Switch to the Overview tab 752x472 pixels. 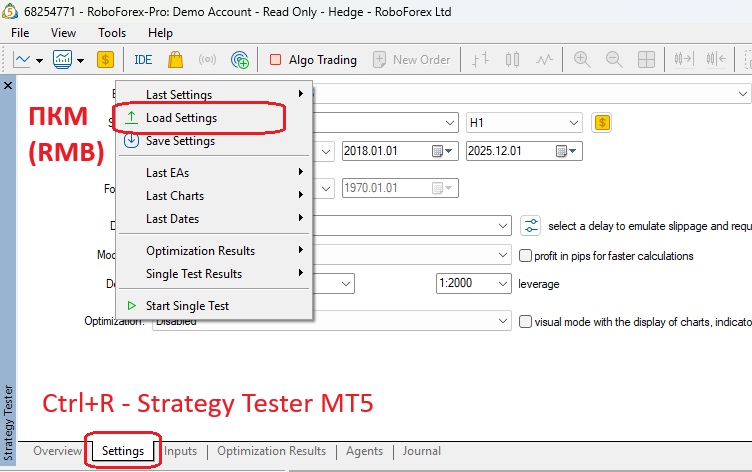click(58, 451)
